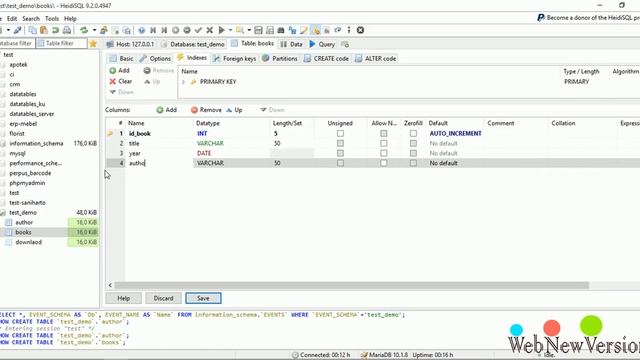Viewport: 640px width, 360px height.
Task: Move column Up with the Up button
Action: click(x=234, y=110)
